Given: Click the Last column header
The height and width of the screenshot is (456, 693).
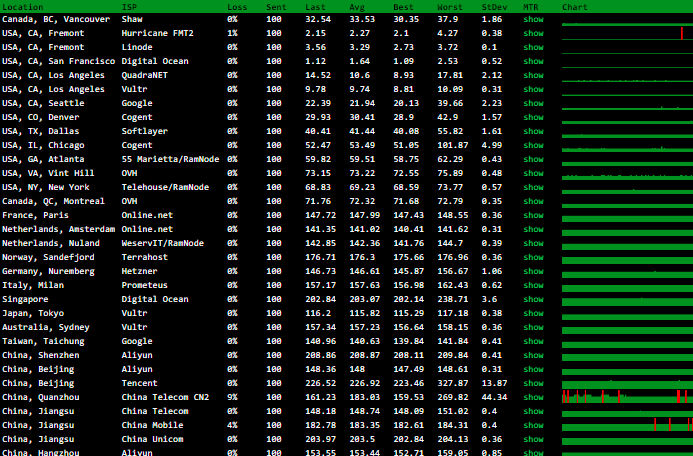Looking at the screenshot, I should pos(315,7).
